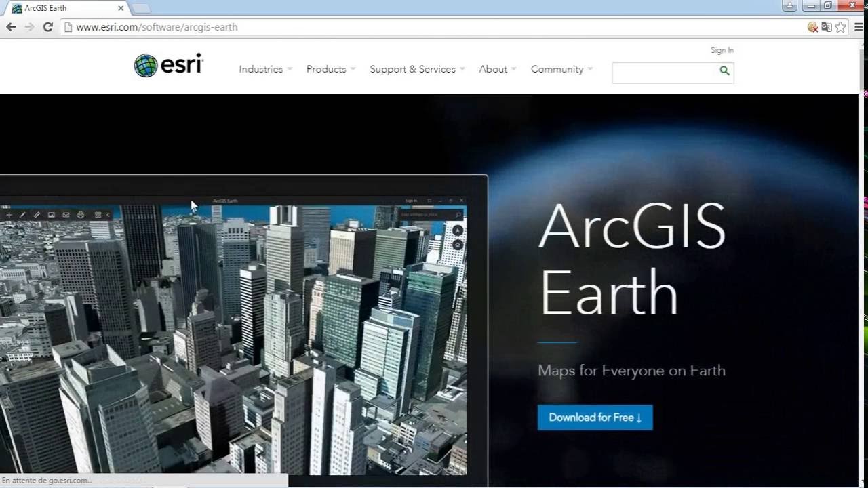Click the large ArcGIS Earth heading
The image size is (868, 488).
coord(632,259)
